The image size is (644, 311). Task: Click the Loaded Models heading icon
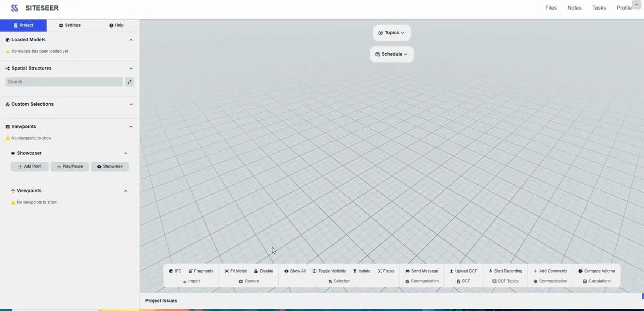click(x=8, y=40)
